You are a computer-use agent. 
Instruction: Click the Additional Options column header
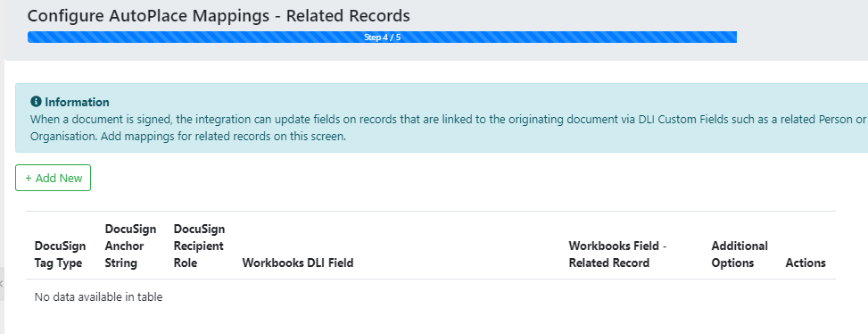tap(740, 255)
